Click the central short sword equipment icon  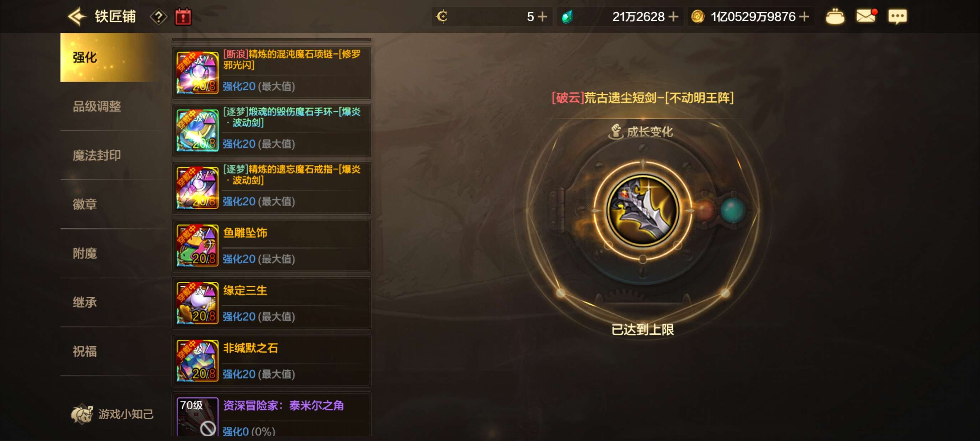pos(643,210)
